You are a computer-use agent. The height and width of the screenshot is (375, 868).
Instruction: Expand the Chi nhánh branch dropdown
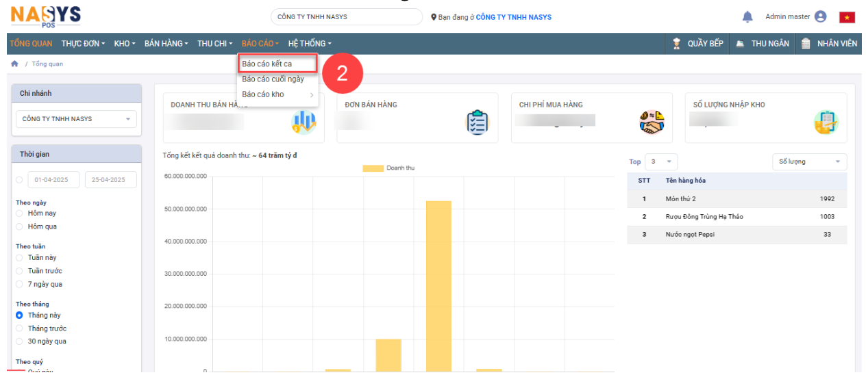pos(76,119)
